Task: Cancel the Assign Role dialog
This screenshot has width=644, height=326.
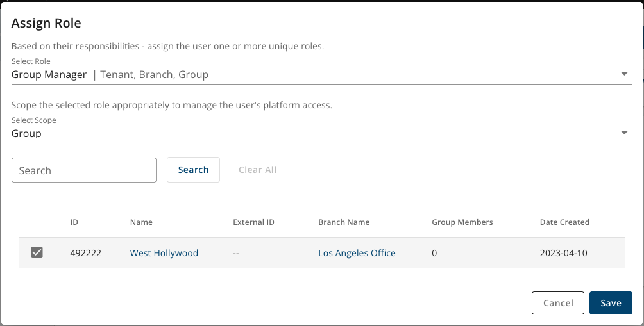Action: 558,303
